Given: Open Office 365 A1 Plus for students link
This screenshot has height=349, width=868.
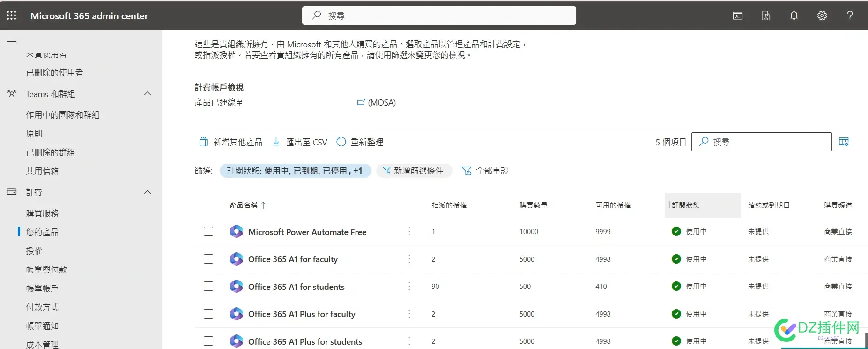Looking at the screenshot, I should (305, 341).
